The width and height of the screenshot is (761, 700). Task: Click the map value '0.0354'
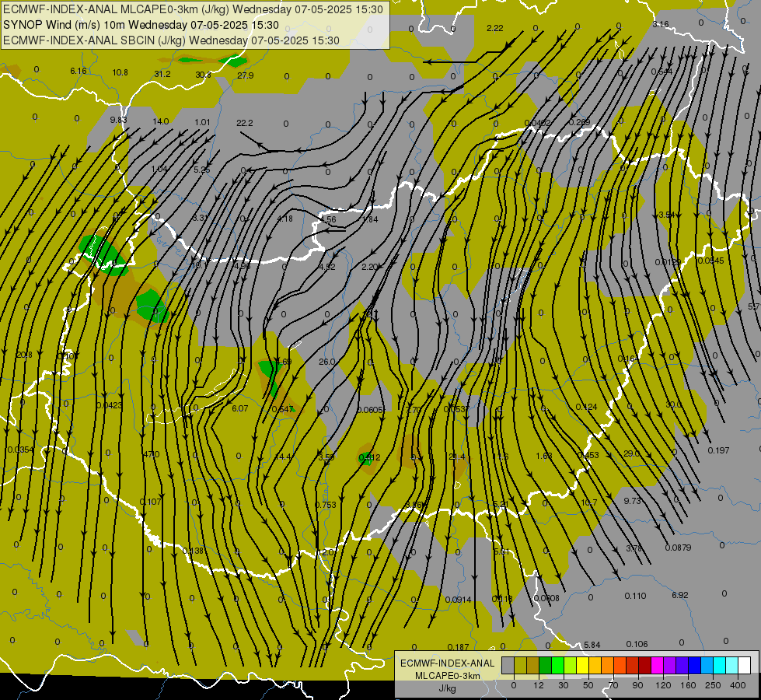(20, 450)
